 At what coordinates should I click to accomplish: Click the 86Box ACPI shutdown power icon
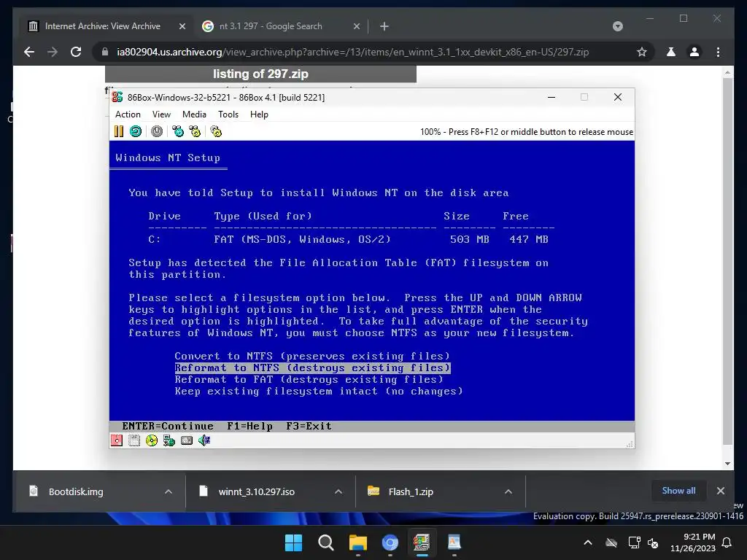(157, 131)
